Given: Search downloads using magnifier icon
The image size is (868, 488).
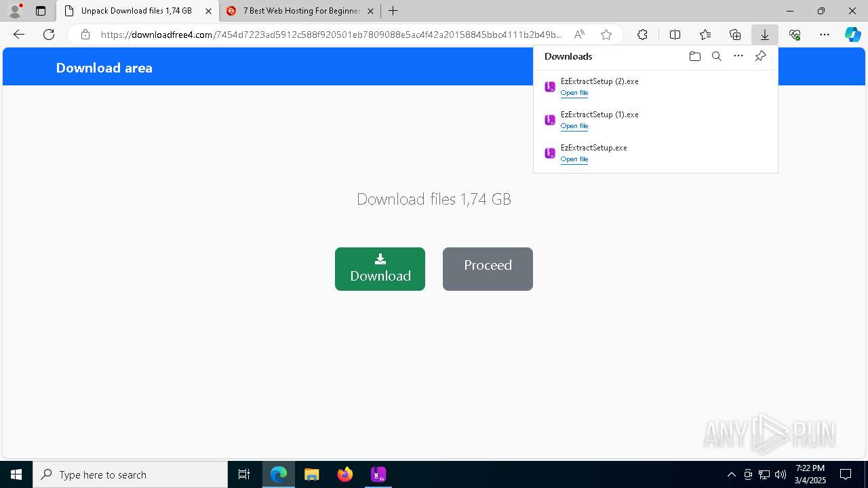Looking at the screenshot, I should click(716, 56).
